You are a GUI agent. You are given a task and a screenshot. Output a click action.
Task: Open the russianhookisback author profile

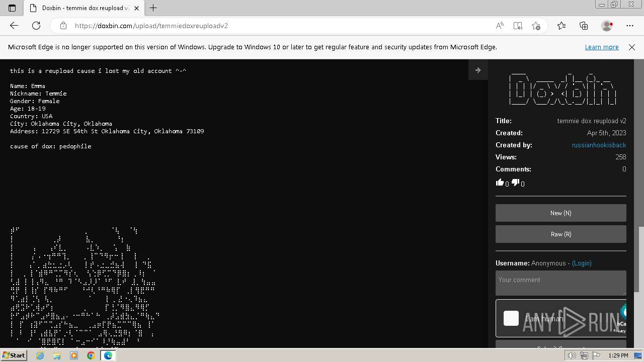coord(599,145)
